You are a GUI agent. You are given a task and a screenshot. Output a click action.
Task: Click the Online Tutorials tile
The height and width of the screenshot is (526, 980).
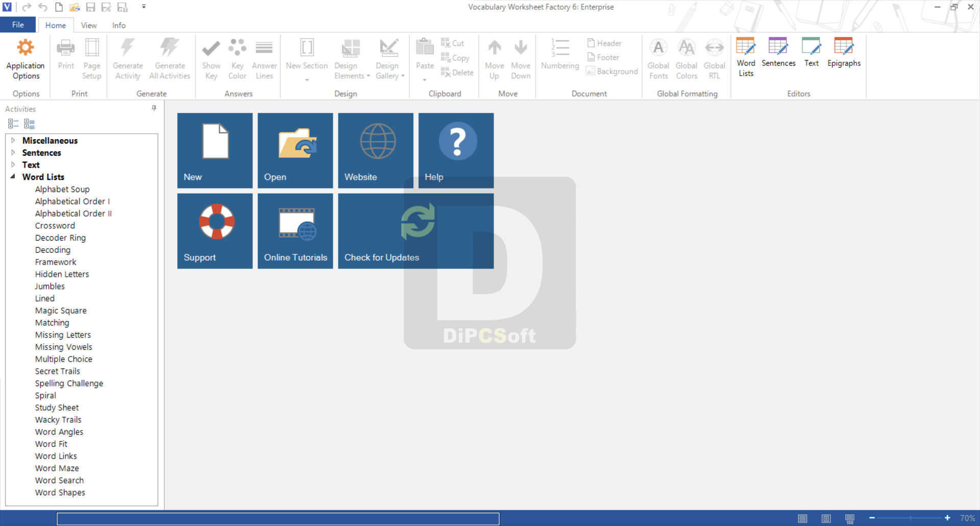coord(295,231)
